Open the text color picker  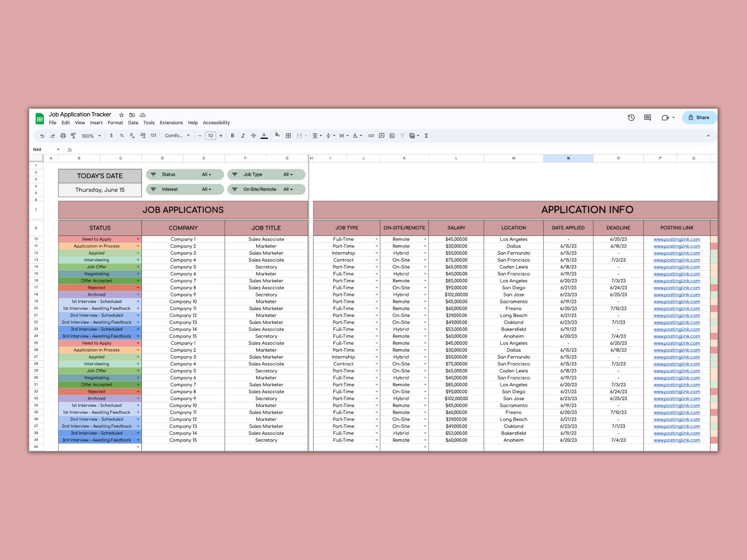[264, 136]
